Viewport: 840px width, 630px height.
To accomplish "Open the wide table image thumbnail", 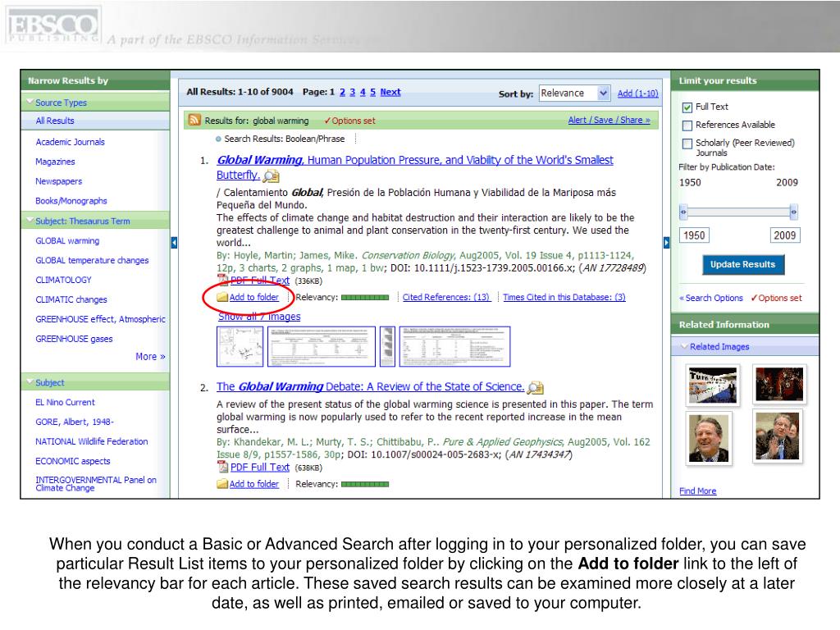I will pos(322,347).
